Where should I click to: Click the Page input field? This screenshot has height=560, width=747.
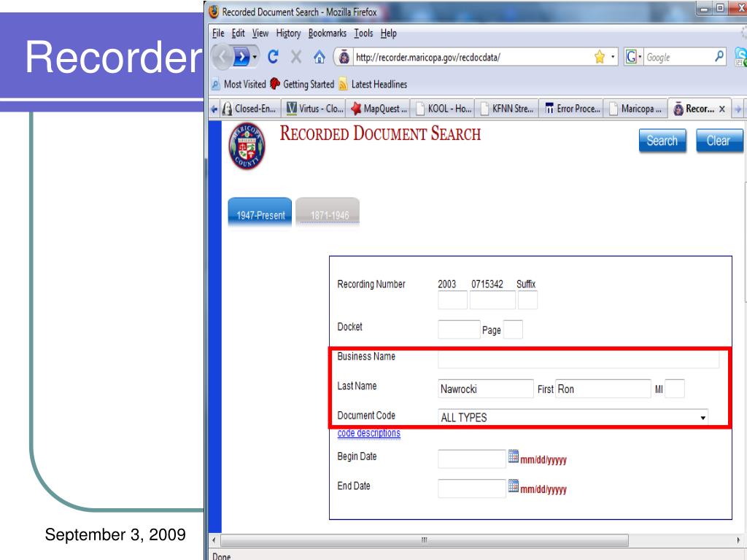tap(513, 330)
